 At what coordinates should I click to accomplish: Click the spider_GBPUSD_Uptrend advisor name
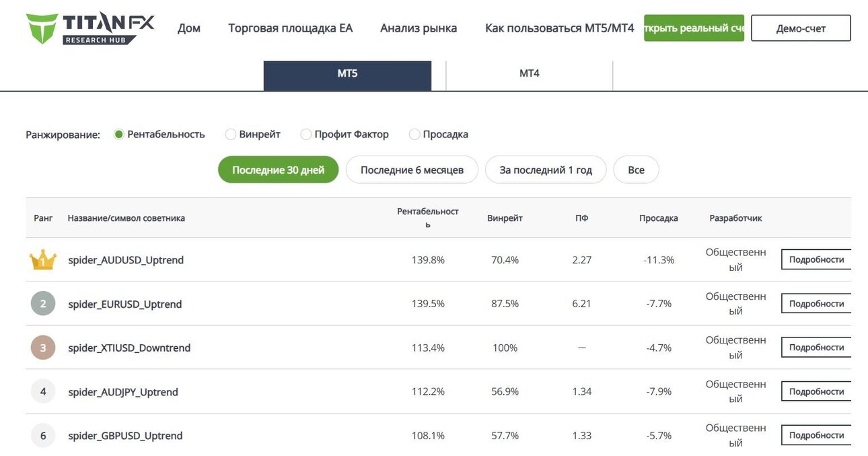pyautogui.click(x=125, y=436)
